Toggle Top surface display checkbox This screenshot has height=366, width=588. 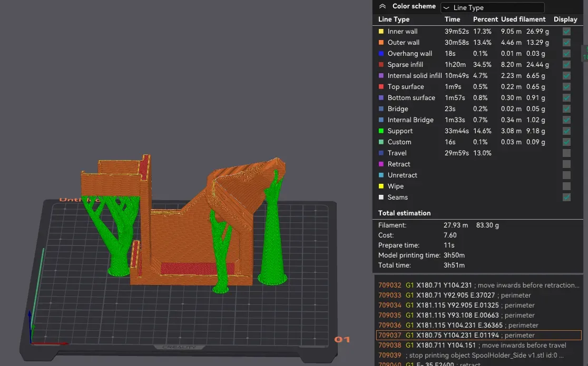[566, 86]
